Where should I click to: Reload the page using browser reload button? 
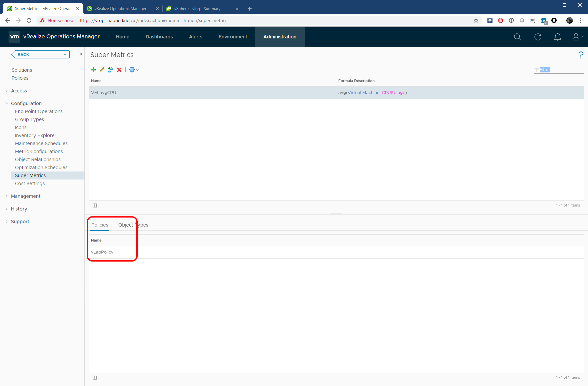coord(29,20)
